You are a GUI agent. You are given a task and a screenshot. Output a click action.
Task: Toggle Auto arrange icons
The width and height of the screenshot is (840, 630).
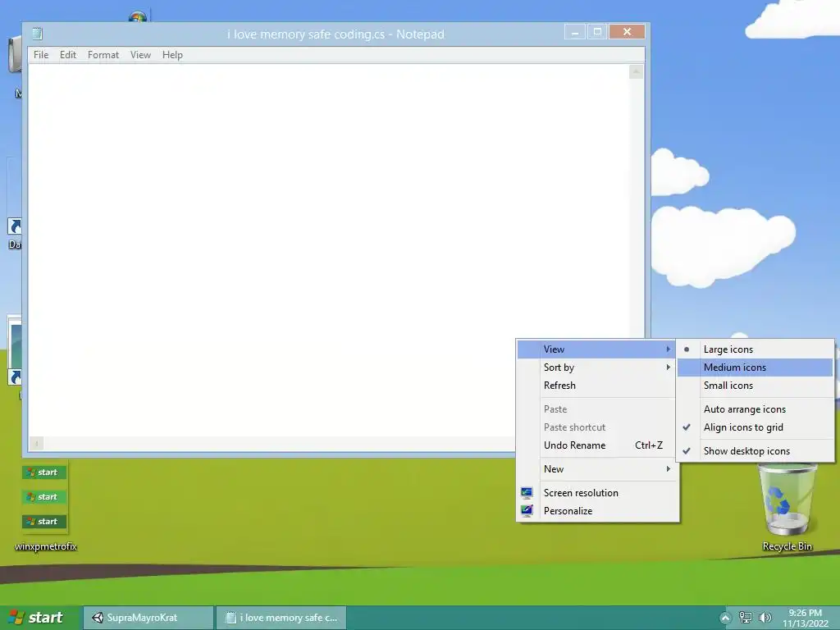(756, 409)
